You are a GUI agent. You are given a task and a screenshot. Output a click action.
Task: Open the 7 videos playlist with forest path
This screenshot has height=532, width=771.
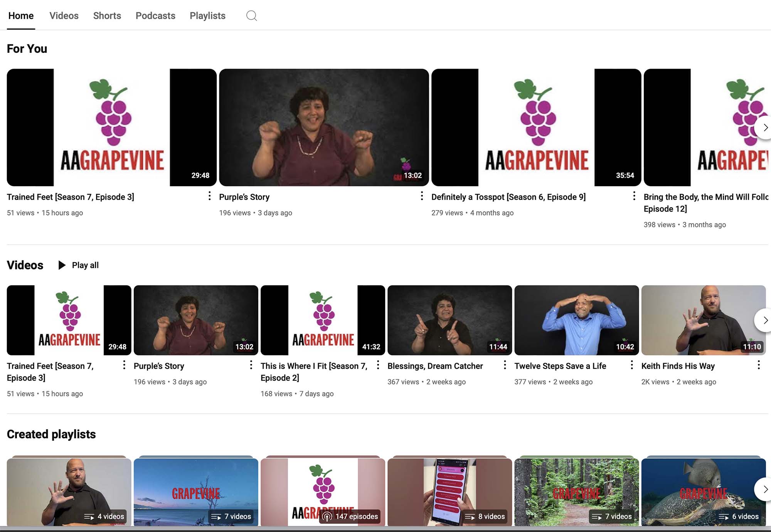[576, 492]
